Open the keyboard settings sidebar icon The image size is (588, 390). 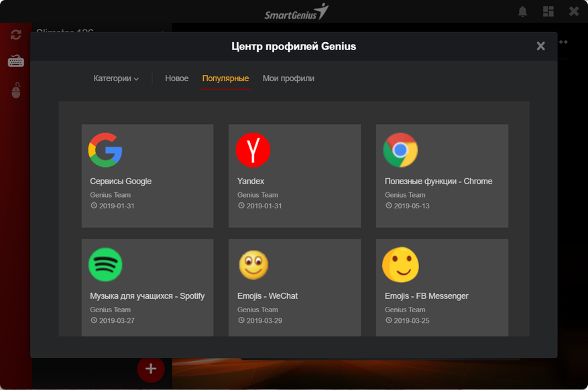tap(15, 62)
